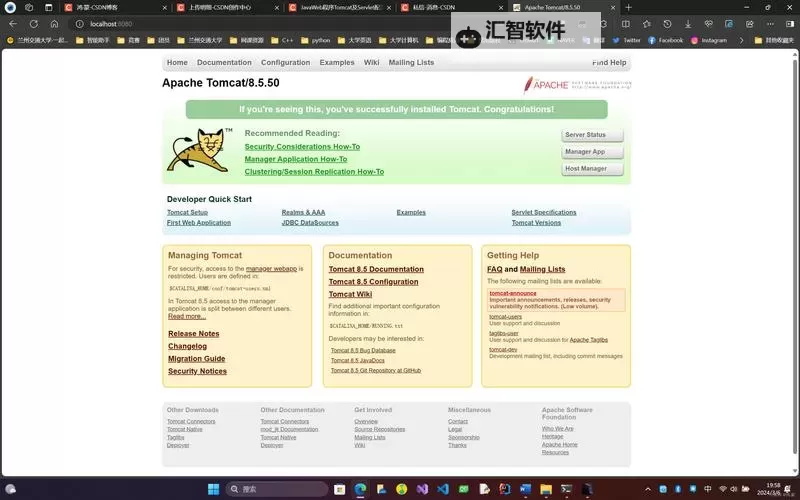Open Security Considerations How-To link

click(x=302, y=146)
